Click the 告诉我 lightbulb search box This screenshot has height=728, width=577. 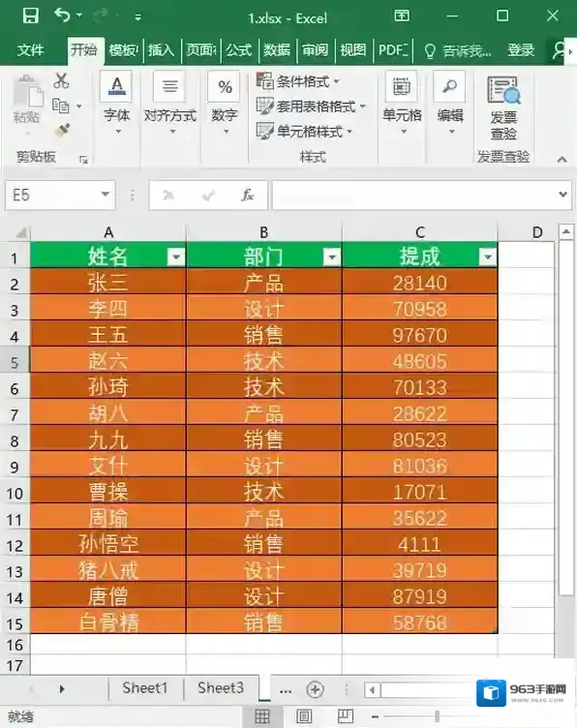tap(457, 50)
